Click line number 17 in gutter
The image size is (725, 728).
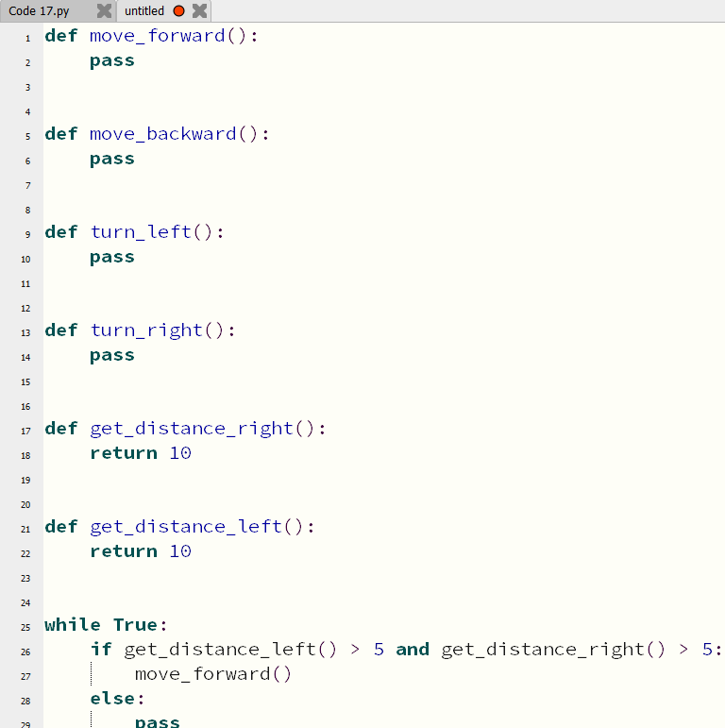(25, 432)
